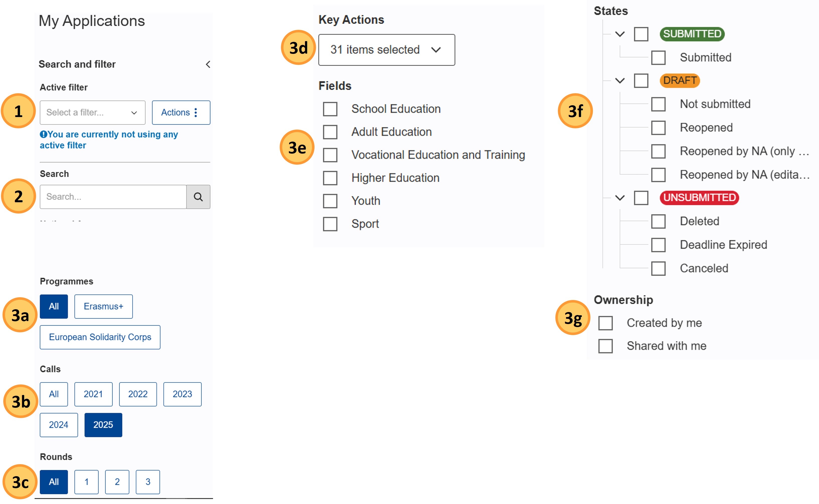
Task: Collapse the Search and filter panel arrow
Action: (208, 64)
